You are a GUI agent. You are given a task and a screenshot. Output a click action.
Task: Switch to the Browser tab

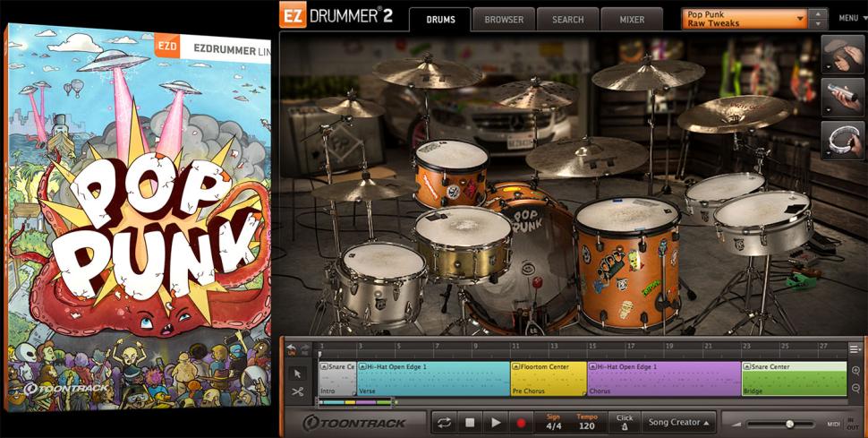pos(505,19)
